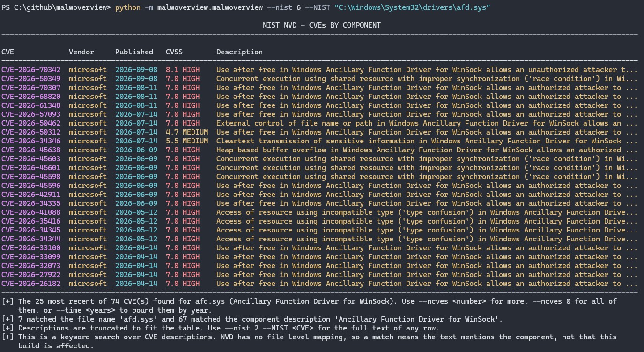This screenshot has width=644, height=352.
Task: Select the "Vendor" column header
Action: pos(81,52)
